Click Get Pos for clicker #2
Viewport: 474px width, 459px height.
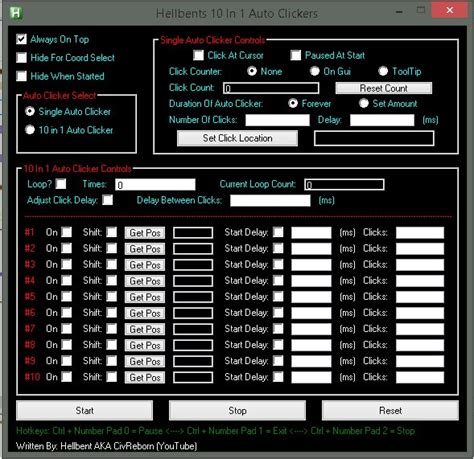(145, 249)
